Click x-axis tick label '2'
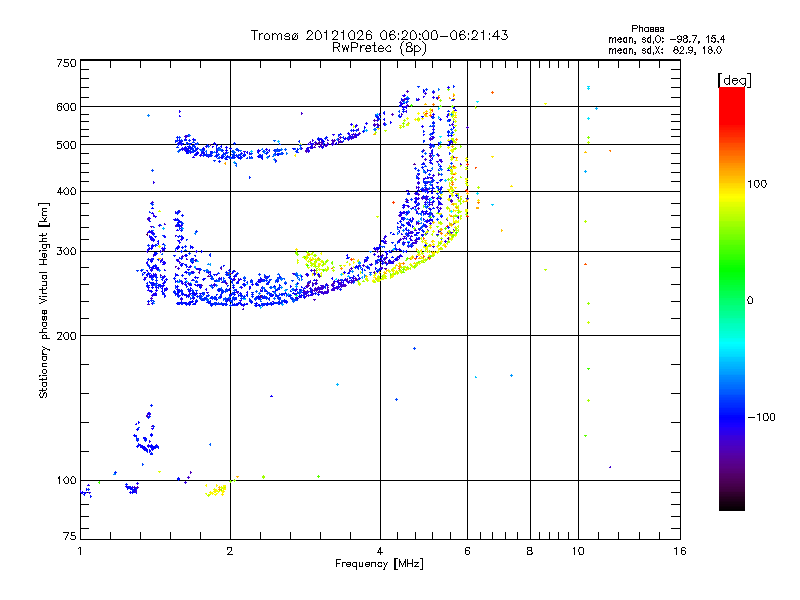800x600 pixels. coord(230,551)
